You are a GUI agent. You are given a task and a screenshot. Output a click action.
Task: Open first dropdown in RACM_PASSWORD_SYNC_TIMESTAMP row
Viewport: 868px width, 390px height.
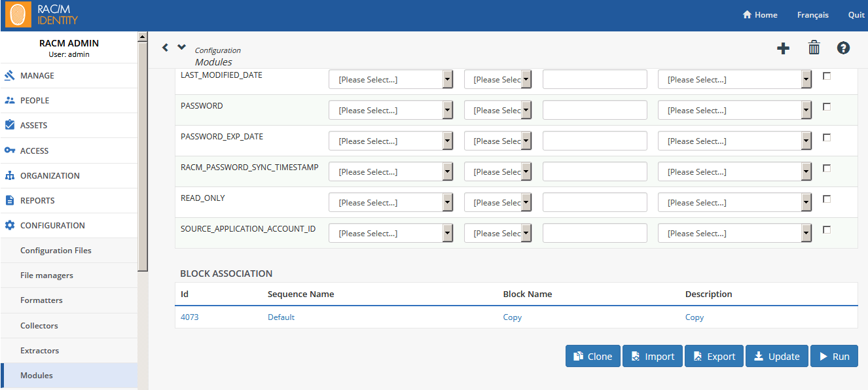(391, 172)
